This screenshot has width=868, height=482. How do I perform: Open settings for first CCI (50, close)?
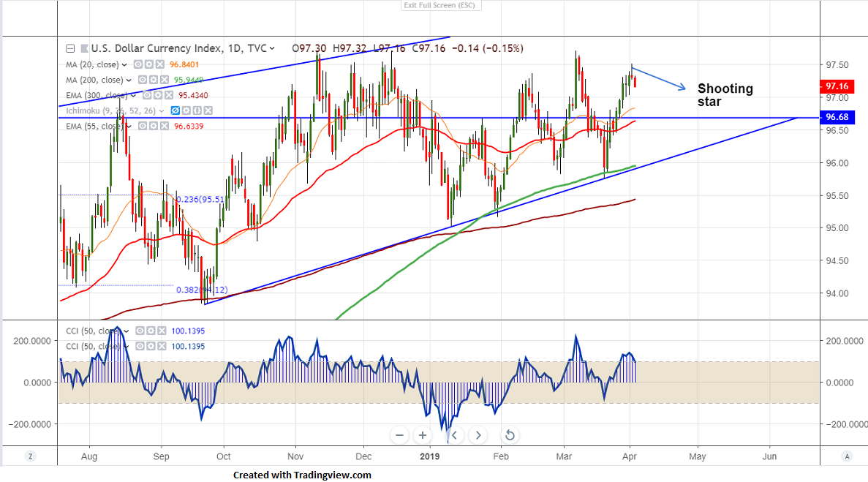point(151,331)
